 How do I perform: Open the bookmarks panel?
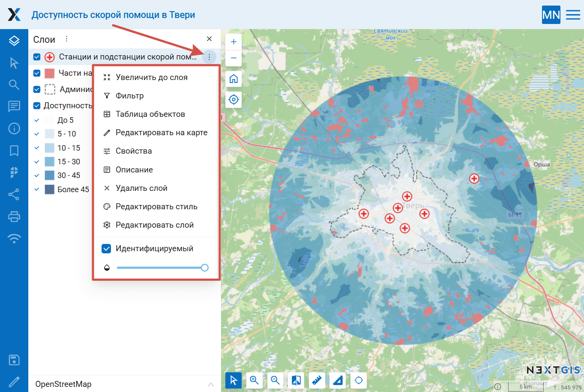pos(14,150)
